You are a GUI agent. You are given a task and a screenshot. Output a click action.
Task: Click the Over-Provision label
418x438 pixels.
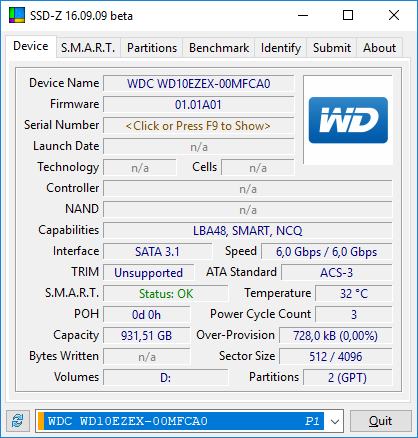point(235,335)
